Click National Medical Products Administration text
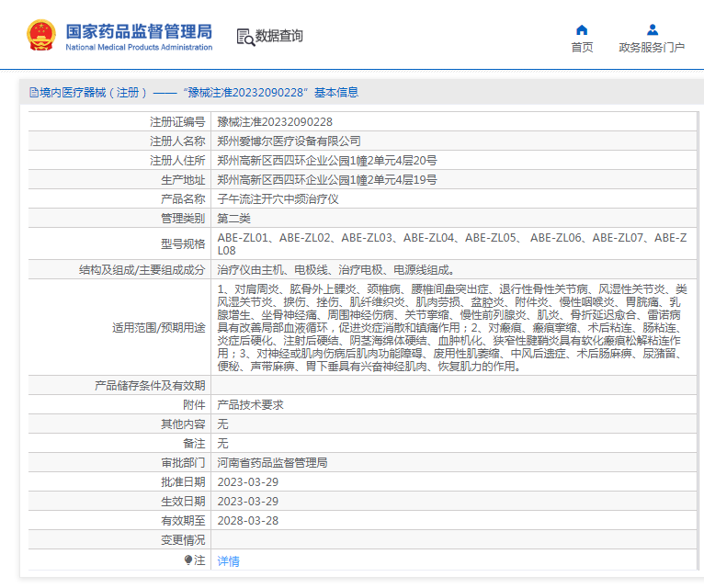Image resolution: width=704 pixels, height=588 pixels. (x=139, y=47)
